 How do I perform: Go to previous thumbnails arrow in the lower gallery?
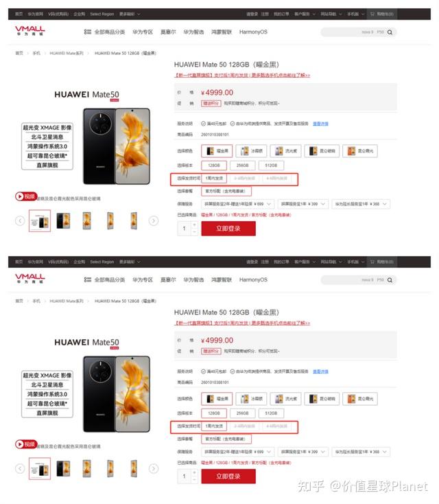(x=20, y=468)
